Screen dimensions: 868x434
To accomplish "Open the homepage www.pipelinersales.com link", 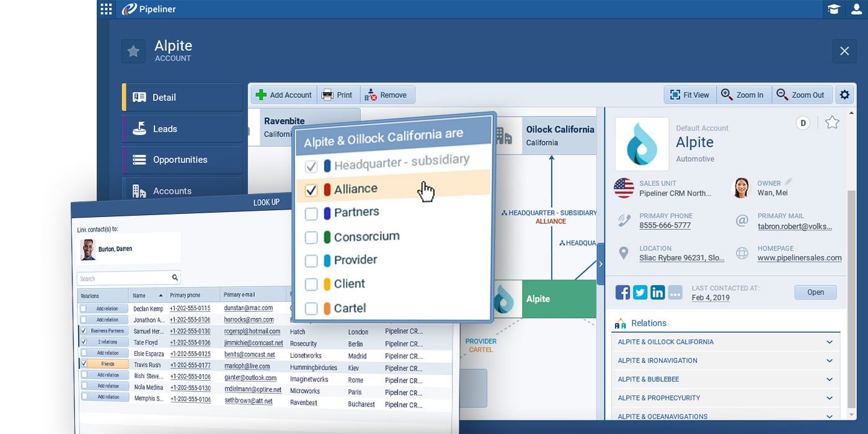I will tap(799, 258).
